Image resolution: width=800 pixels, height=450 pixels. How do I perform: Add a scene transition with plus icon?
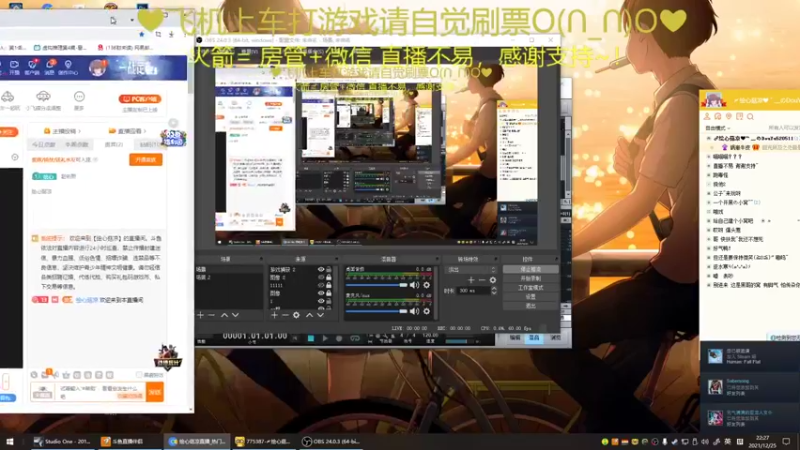pyautogui.click(x=471, y=280)
